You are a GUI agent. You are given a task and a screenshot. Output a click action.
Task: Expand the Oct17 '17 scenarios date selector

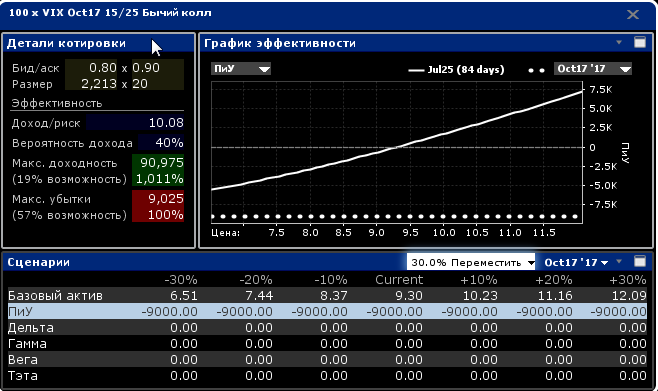576,262
